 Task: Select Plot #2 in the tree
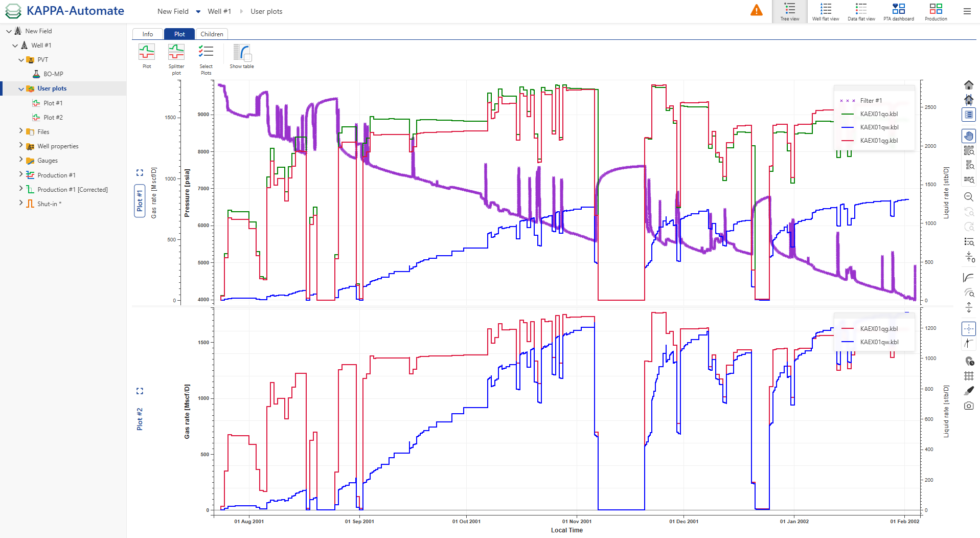53,117
